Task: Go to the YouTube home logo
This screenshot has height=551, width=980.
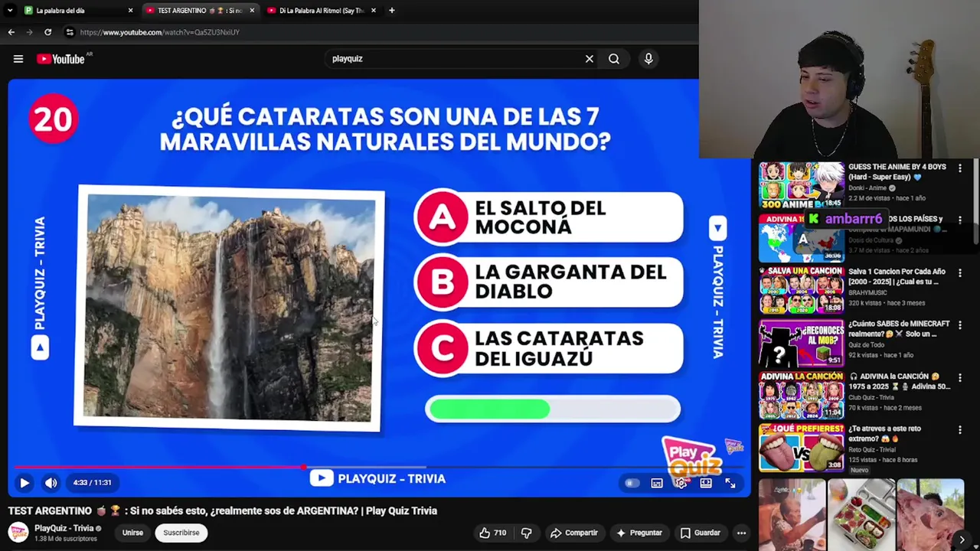Action: pos(60,59)
